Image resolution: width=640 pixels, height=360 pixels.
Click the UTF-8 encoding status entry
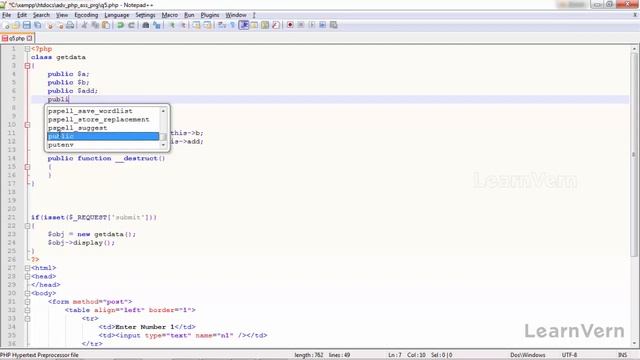point(569,355)
